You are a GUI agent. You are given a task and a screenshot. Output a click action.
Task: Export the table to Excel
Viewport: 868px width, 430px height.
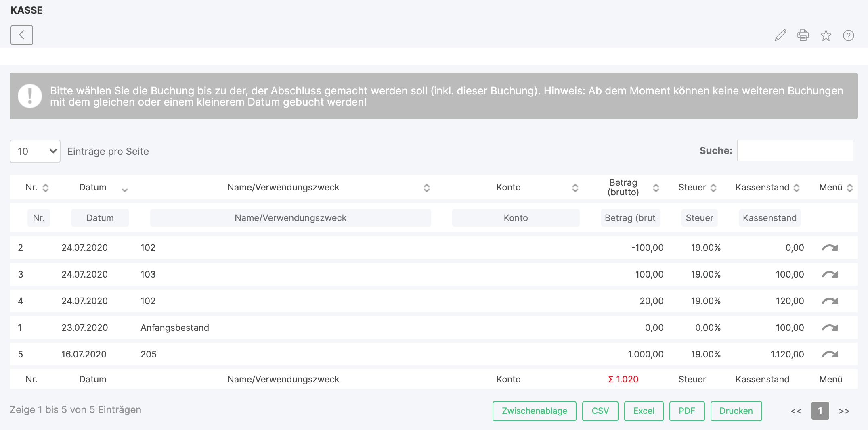644,411
